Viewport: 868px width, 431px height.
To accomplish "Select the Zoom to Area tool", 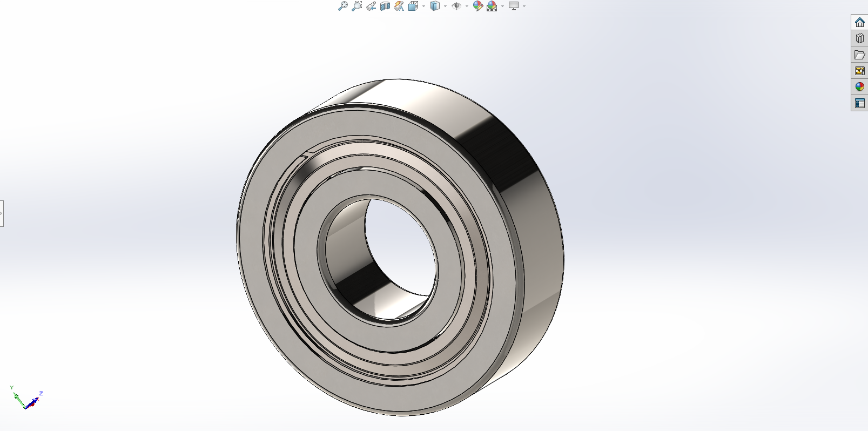I will point(357,6).
